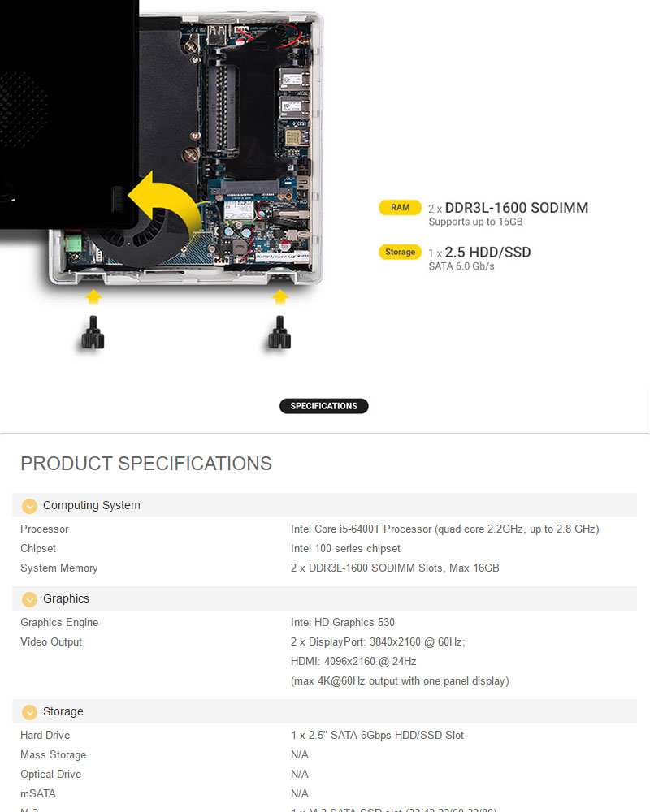The image size is (650, 812).
Task: Click the yellow Storage badge
Action: [401, 253]
